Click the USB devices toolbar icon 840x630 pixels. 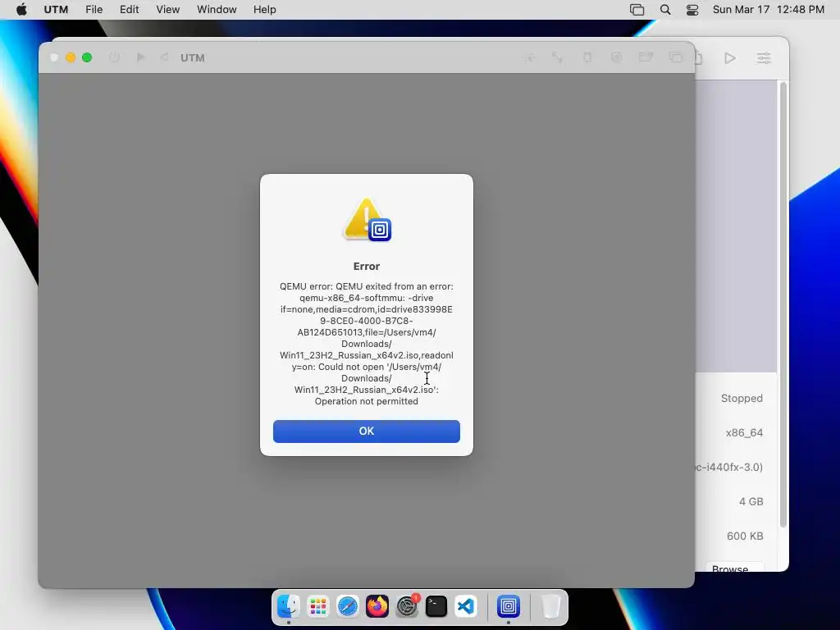click(x=587, y=57)
